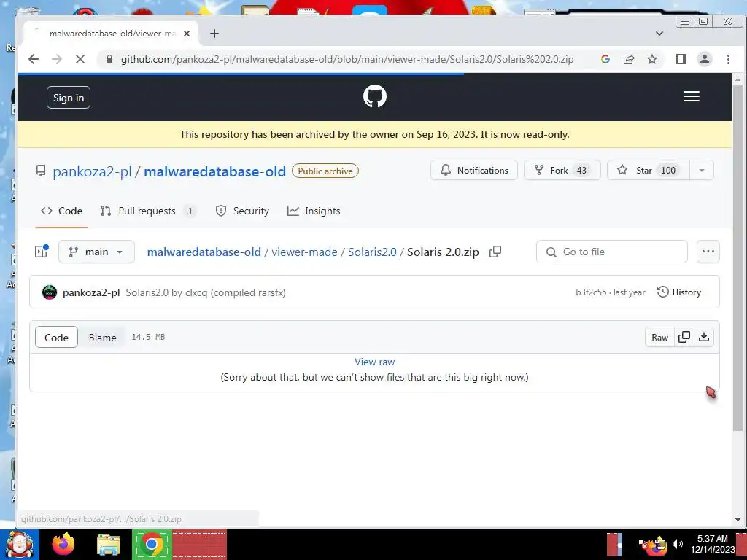Open the malwaredatabase-old repository title link
This screenshot has width=747, height=560.
215,171
